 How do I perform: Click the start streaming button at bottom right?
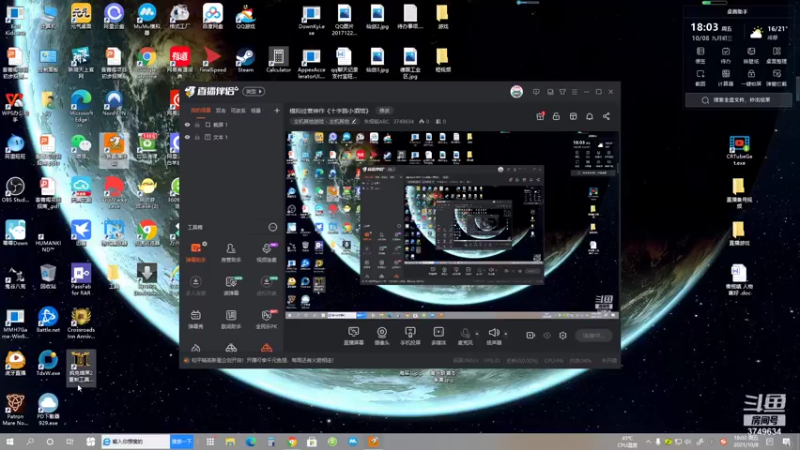click(x=594, y=335)
